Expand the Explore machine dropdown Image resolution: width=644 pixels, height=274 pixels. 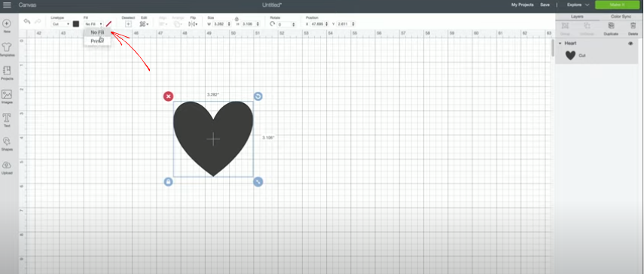point(578,5)
